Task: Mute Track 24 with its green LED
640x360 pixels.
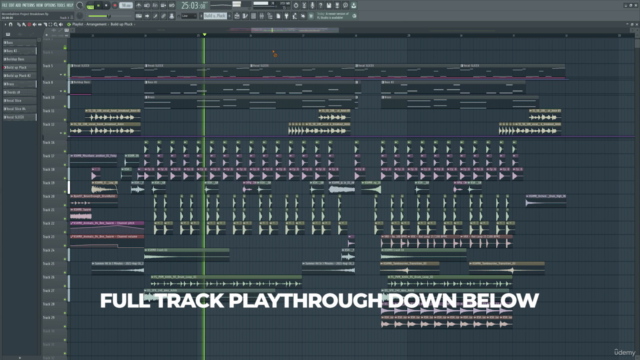Action: [x=65, y=259]
